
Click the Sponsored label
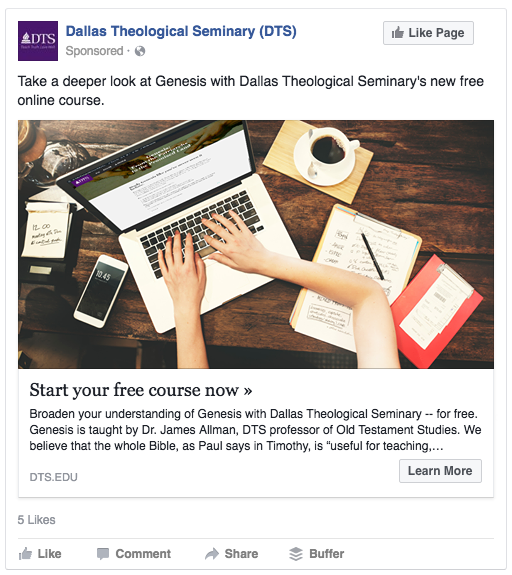tap(94, 51)
